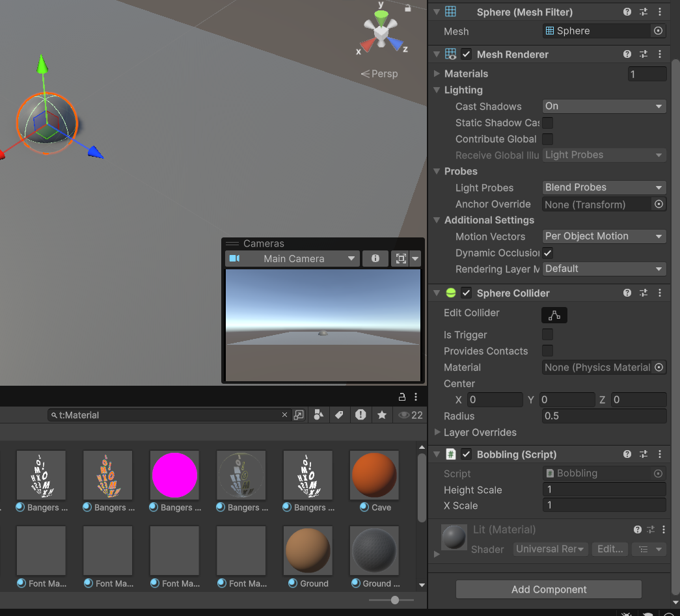Click the Search by Label tag icon
This screenshot has height=616, width=680.
click(x=339, y=415)
